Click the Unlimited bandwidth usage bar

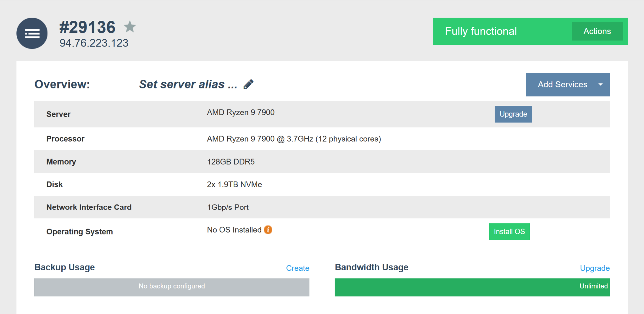tap(472, 286)
